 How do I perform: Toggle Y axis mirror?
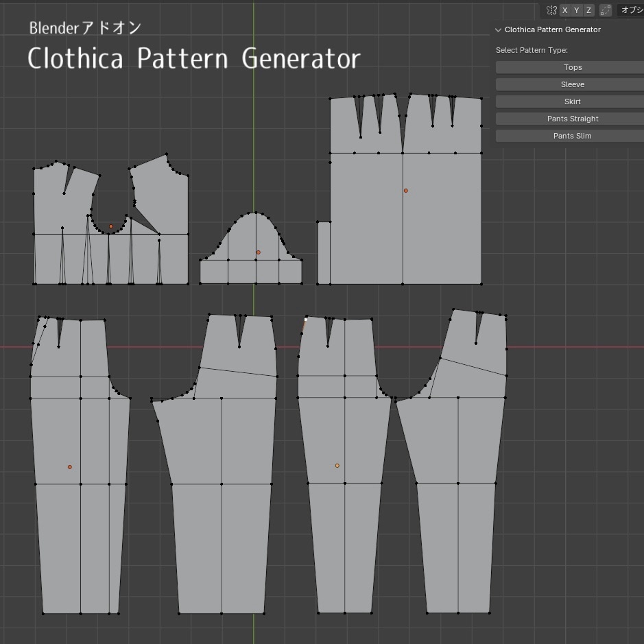point(577,10)
